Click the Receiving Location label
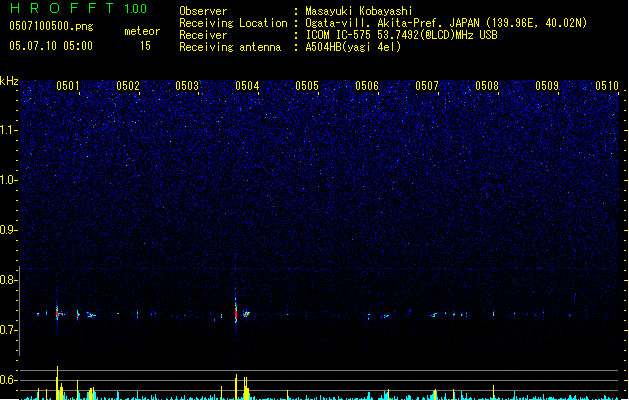This screenshot has height=400, width=629. [233, 23]
